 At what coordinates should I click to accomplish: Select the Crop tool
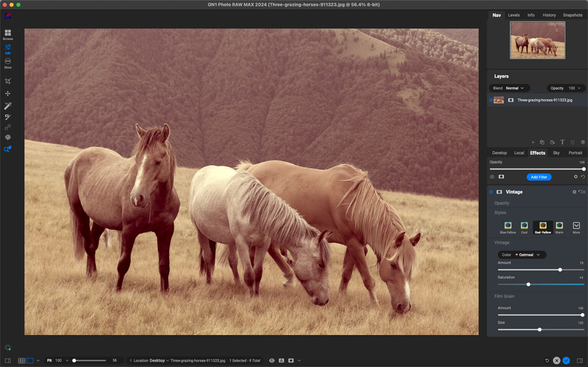pyautogui.click(x=8, y=81)
